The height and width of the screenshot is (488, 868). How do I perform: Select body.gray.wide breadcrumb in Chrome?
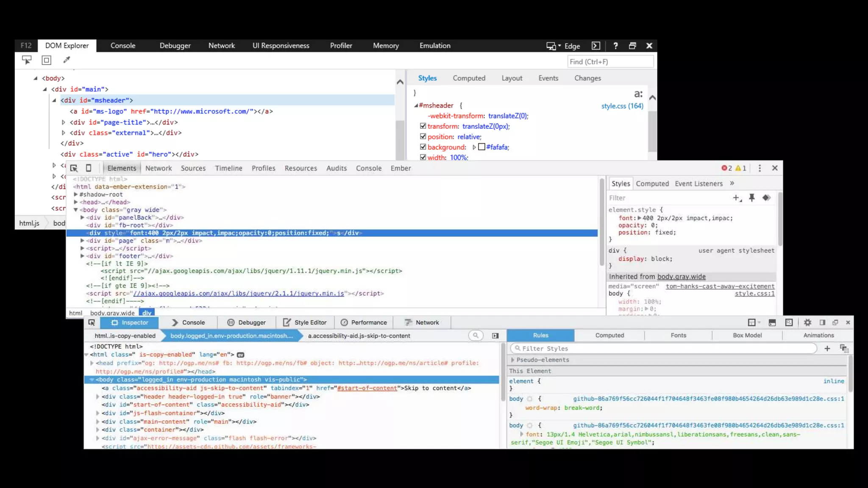pos(112,313)
